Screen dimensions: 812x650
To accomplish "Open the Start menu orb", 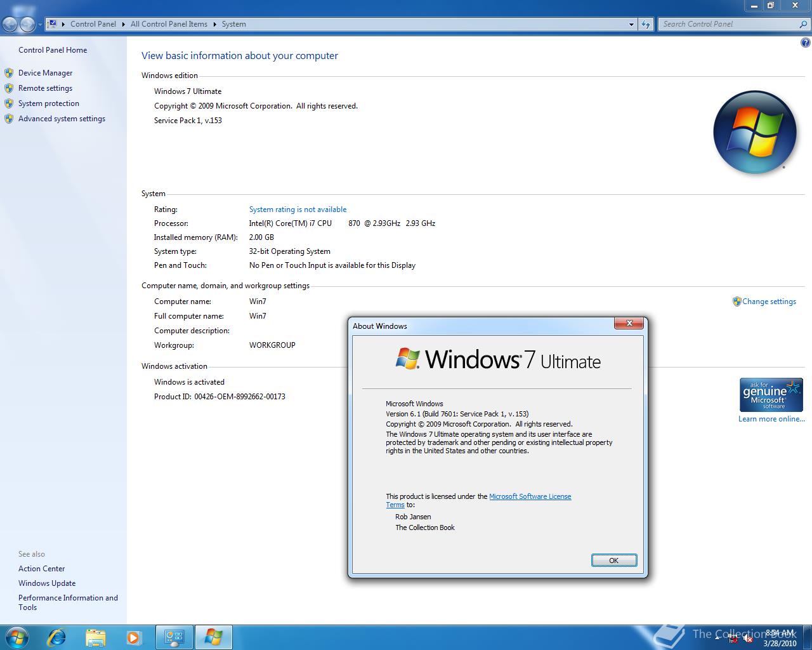I will coord(16,637).
